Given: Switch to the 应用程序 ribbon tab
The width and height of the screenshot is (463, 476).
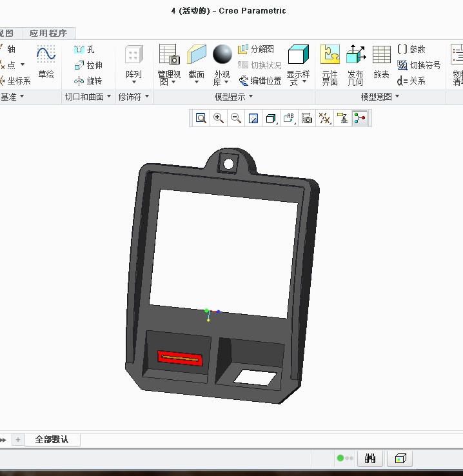Looking at the screenshot, I should point(48,33).
